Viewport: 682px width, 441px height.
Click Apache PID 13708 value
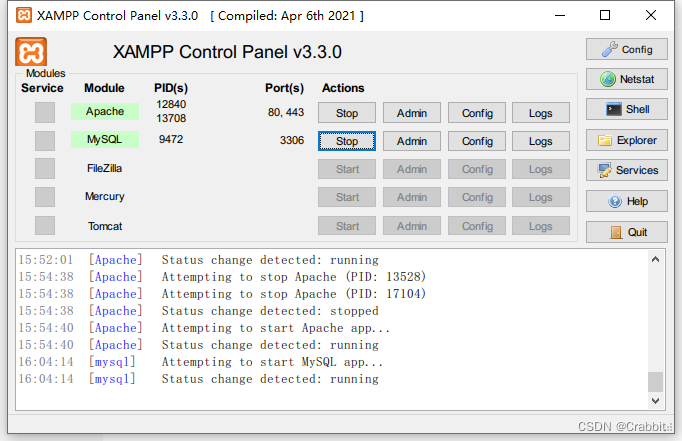click(171, 118)
